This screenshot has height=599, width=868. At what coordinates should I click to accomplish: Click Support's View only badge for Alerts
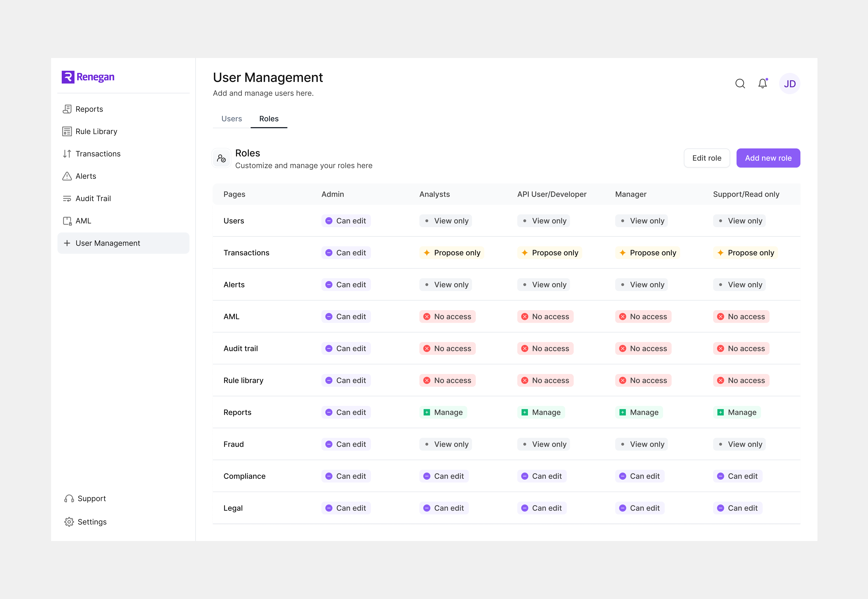click(739, 285)
